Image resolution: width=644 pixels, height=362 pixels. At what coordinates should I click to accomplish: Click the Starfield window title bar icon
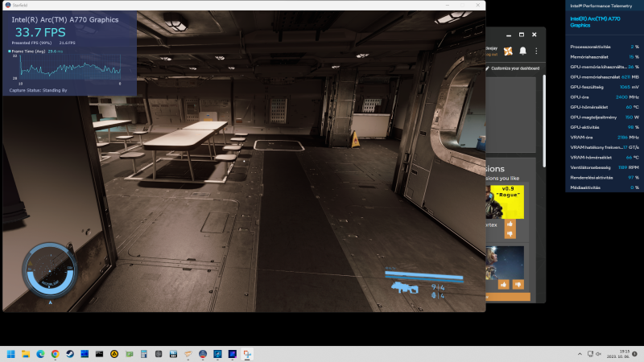coord(7,5)
